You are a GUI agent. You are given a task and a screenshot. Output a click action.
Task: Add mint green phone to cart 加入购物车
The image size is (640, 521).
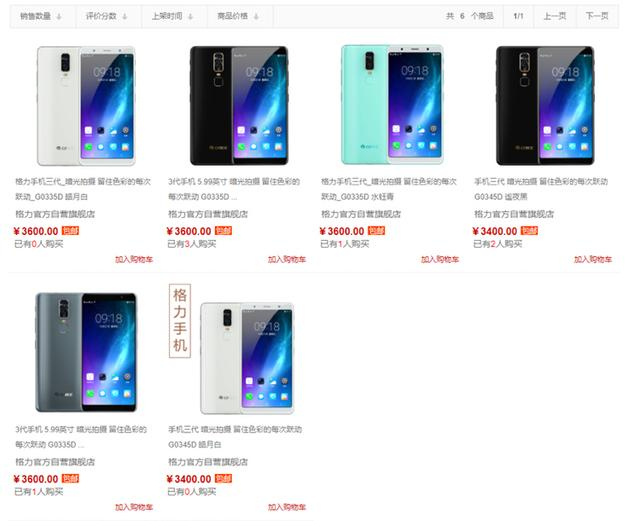point(440,259)
